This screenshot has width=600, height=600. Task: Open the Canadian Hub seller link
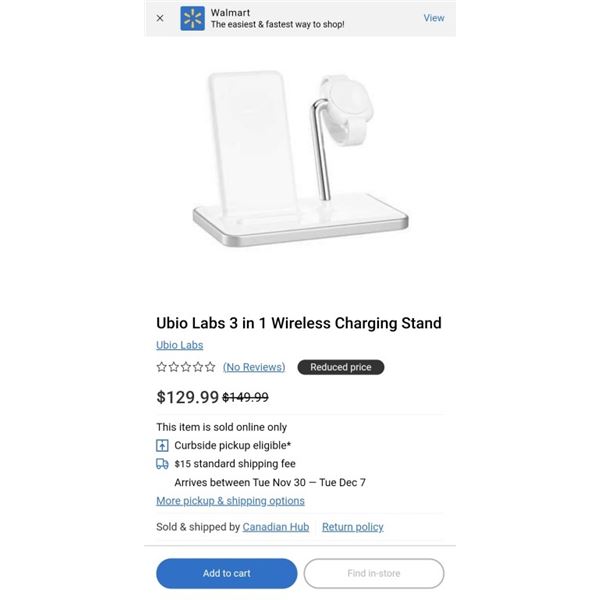[x=276, y=527]
